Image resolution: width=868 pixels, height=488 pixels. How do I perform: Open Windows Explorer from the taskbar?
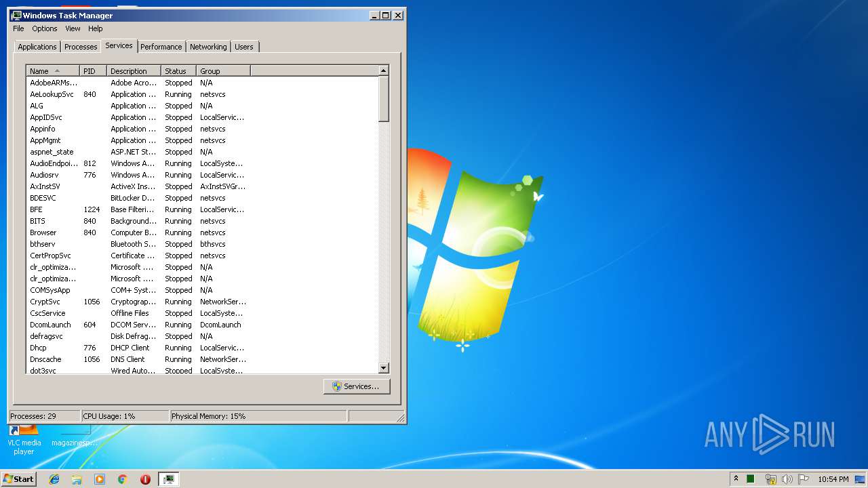click(77, 479)
